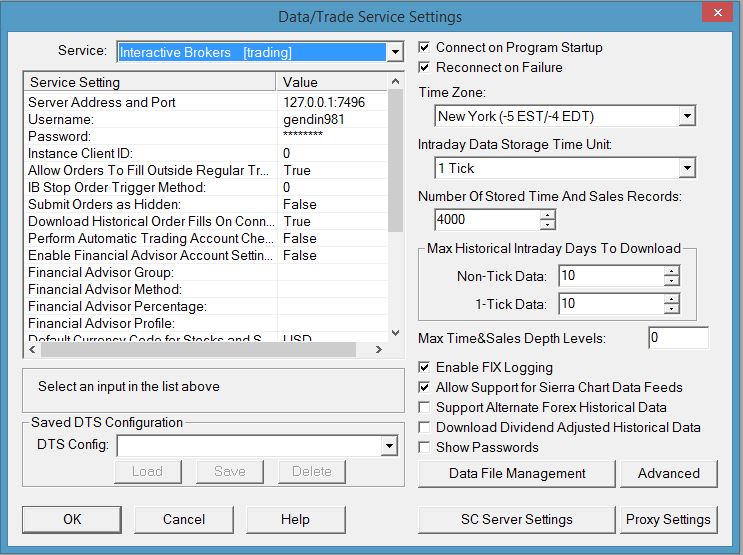Viewport: 743px width, 555px height.
Task: Decrease Non-Tick Data days value
Action: 671,281
